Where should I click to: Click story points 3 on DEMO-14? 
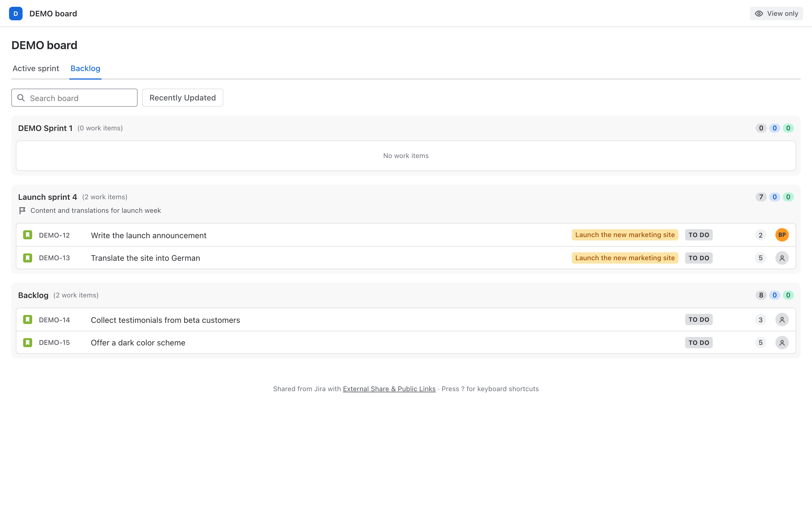(x=760, y=319)
